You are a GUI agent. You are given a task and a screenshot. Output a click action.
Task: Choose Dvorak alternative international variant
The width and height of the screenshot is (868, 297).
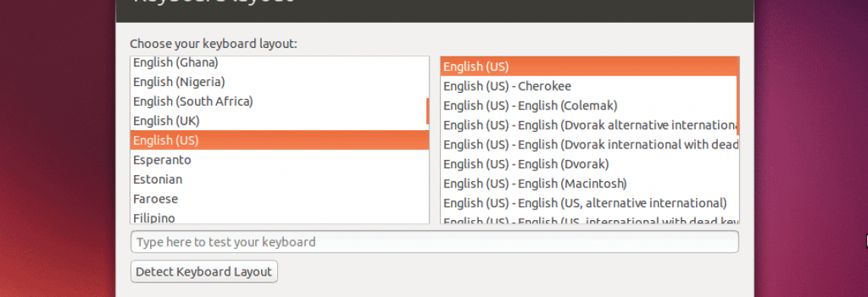(x=589, y=125)
